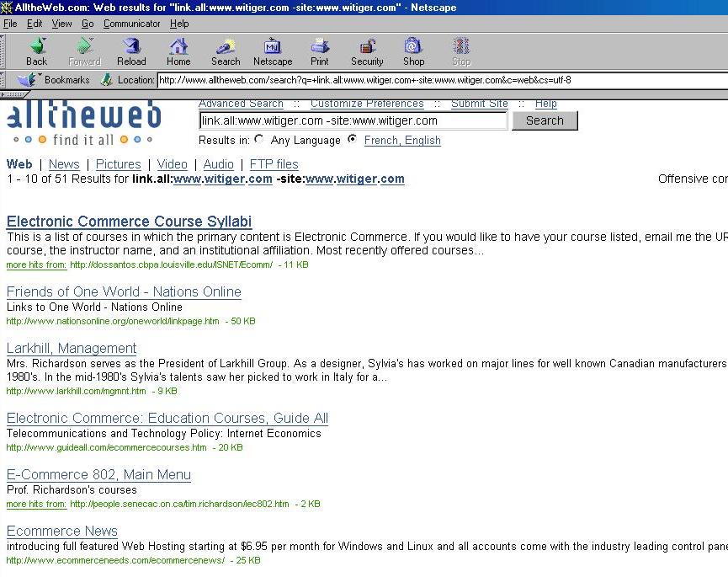Click the guideall.com ecommercecourses.htm URL text
The height and width of the screenshot is (577, 728).
tap(106, 447)
